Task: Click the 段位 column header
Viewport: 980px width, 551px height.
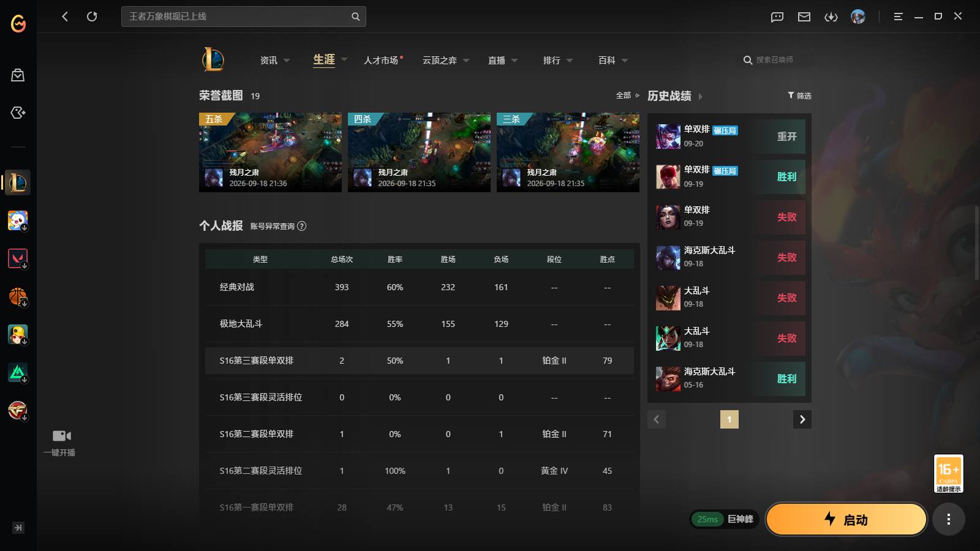Action: pos(554,260)
